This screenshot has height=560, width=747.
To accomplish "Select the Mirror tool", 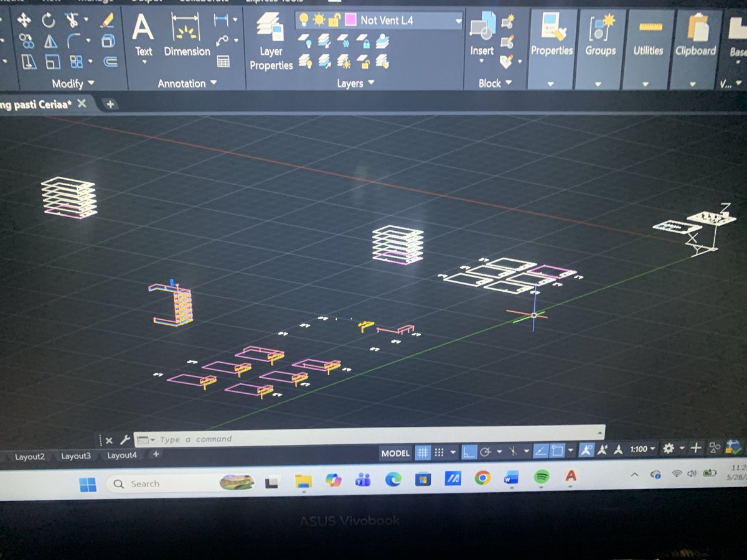I will click(50, 41).
